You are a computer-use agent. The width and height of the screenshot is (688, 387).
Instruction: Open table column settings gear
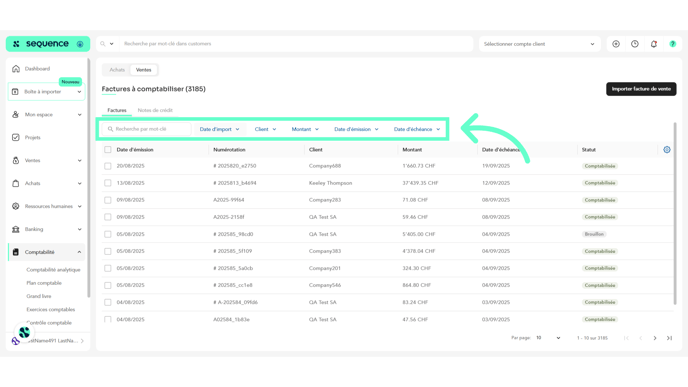coord(667,150)
